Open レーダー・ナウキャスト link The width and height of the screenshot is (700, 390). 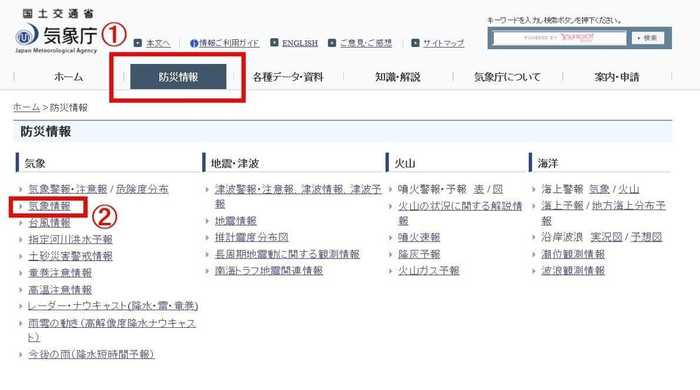pos(113,306)
